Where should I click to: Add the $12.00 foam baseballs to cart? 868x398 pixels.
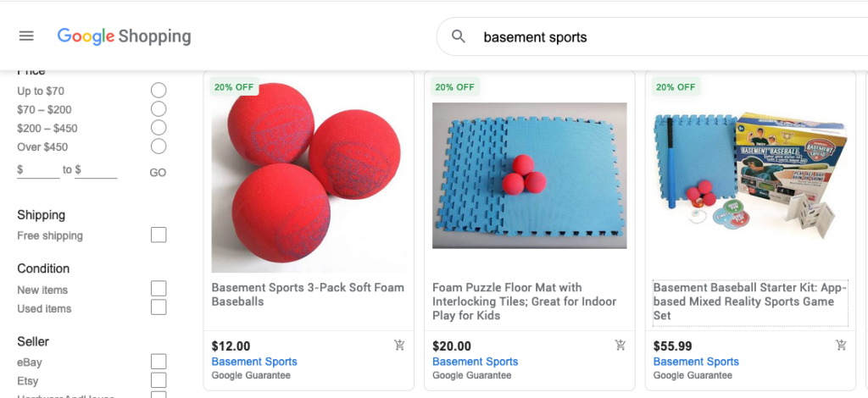(x=399, y=345)
